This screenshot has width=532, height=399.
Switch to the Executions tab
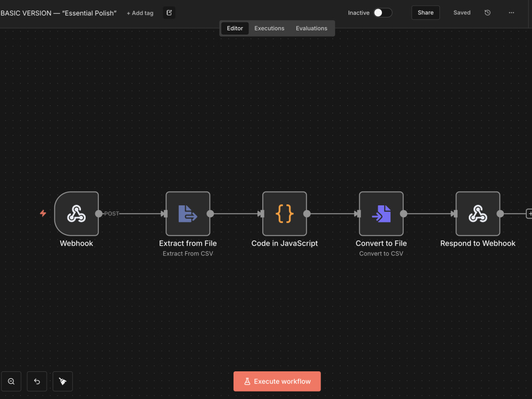click(x=269, y=28)
